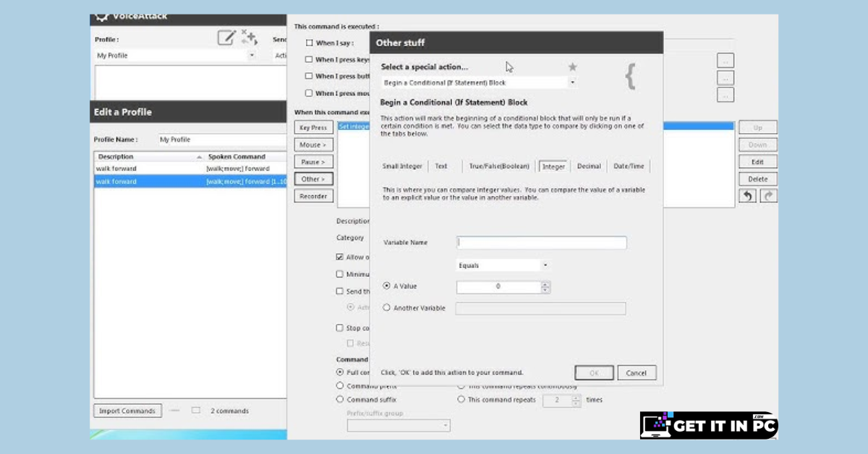868x454 pixels.
Task: Click the repeat count '2' spinner arrows
Action: 576,400
